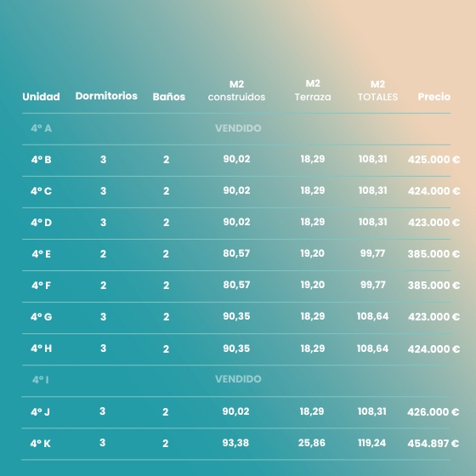The image size is (476, 476).
Task: Click the 423.000 € price for 4º D
Action: pyautogui.click(x=433, y=223)
